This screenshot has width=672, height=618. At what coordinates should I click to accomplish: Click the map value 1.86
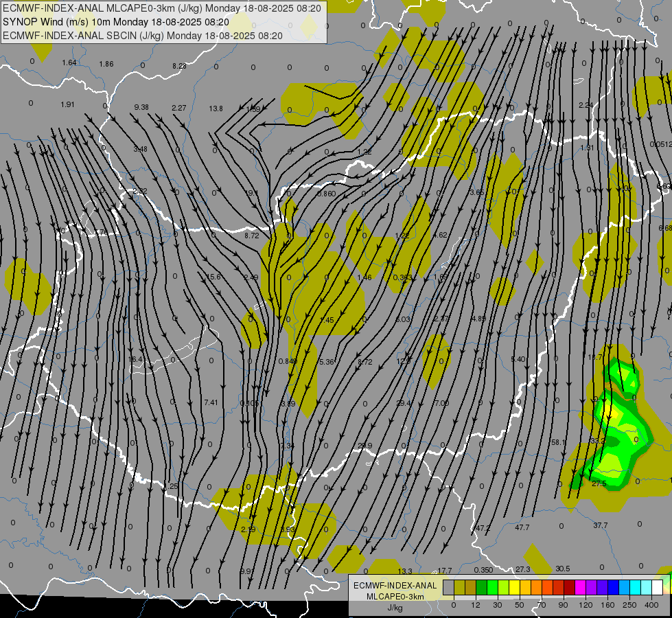pos(106,64)
